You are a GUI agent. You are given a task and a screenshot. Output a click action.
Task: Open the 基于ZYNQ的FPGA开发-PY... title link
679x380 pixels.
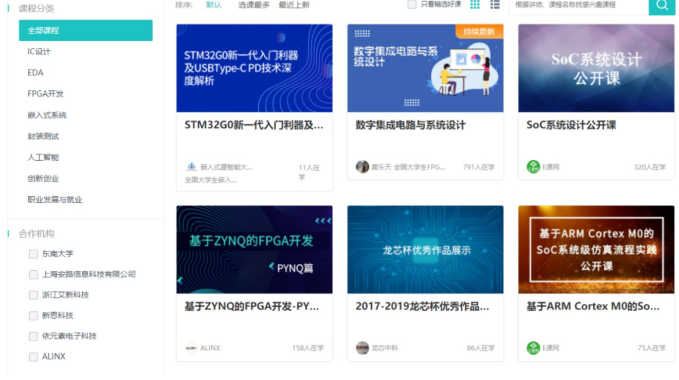(252, 306)
